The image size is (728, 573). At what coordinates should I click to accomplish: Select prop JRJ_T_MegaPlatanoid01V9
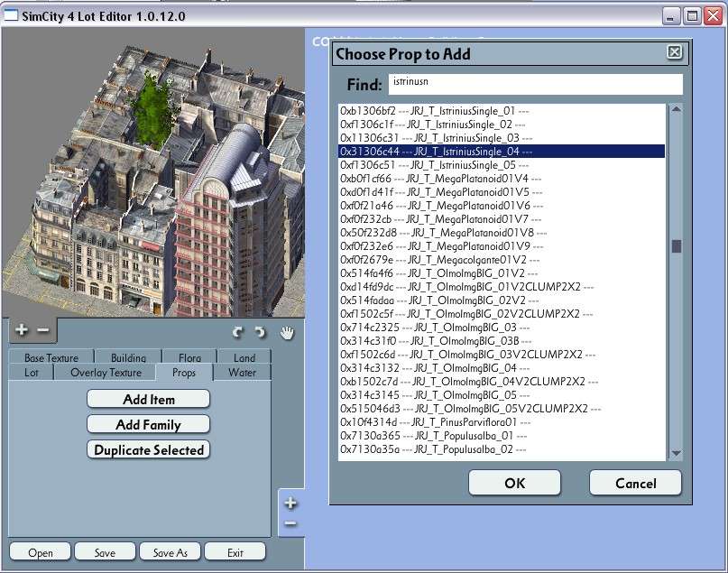click(x=502, y=246)
